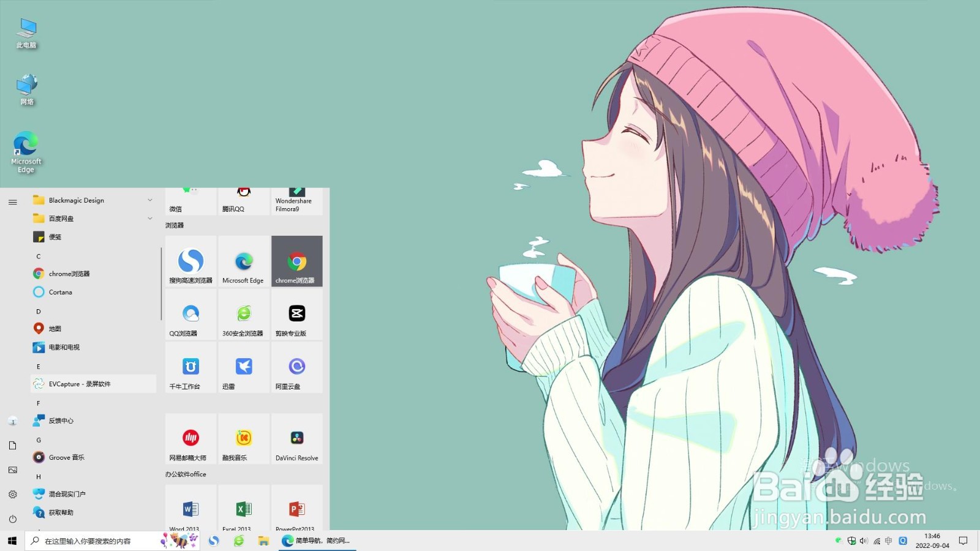Open 获取帮助 from the app list
Image resolution: width=980 pixels, height=551 pixels.
point(93,512)
